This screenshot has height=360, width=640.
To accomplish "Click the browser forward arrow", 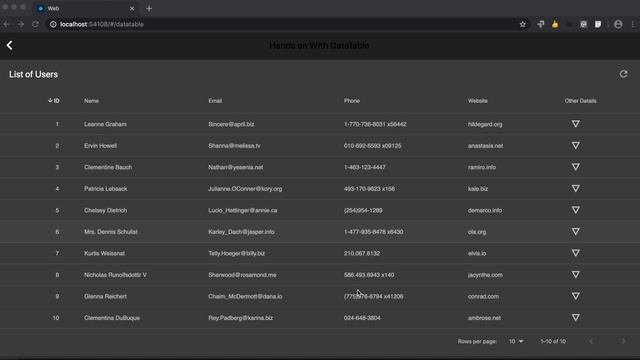I will tap(21, 24).
